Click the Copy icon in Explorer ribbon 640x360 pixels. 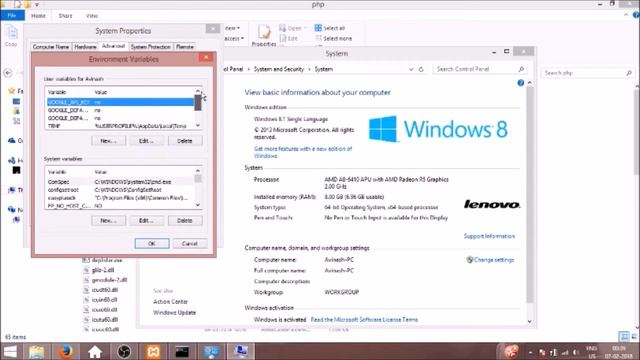pyautogui.click(x=11, y=36)
